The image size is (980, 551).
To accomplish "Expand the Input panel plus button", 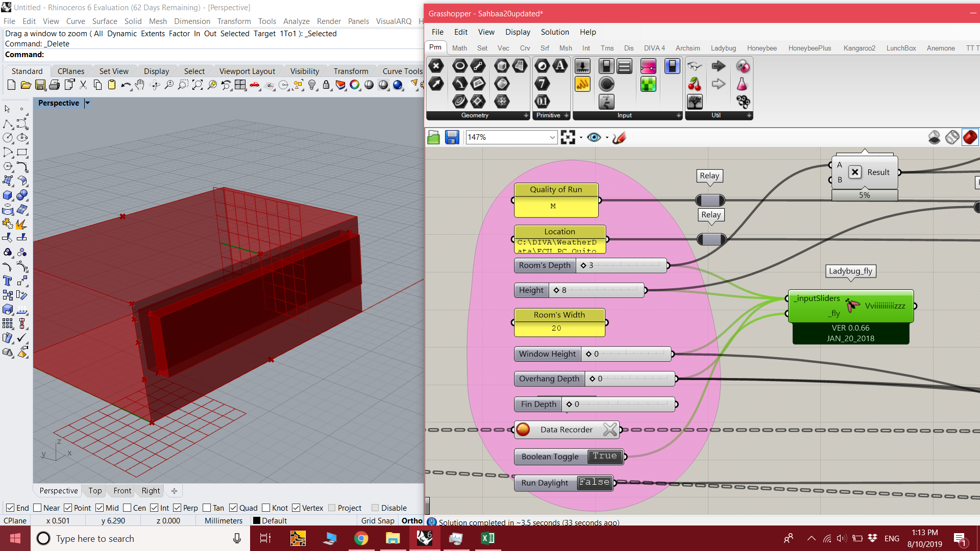I will click(678, 116).
